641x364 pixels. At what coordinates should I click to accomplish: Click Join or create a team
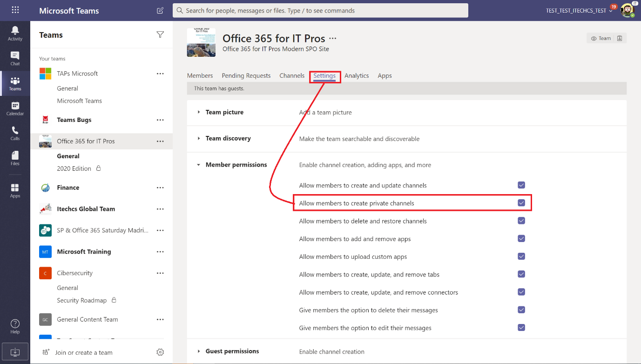83,352
